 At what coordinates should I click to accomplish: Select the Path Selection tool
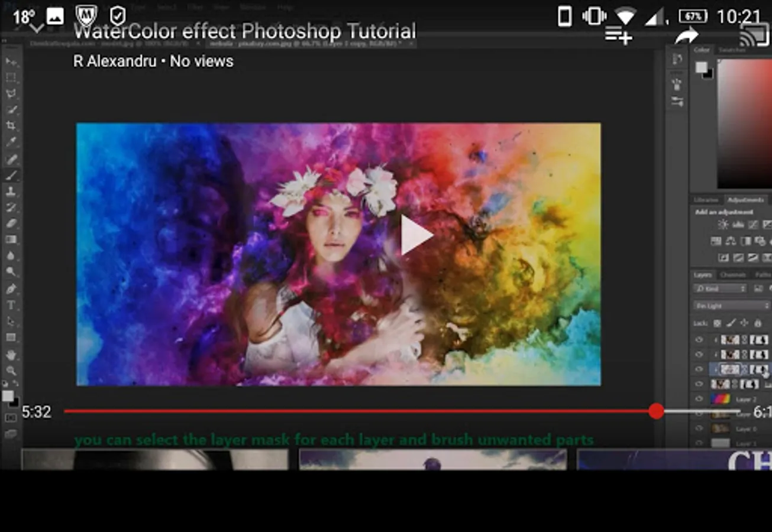pos(11,321)
